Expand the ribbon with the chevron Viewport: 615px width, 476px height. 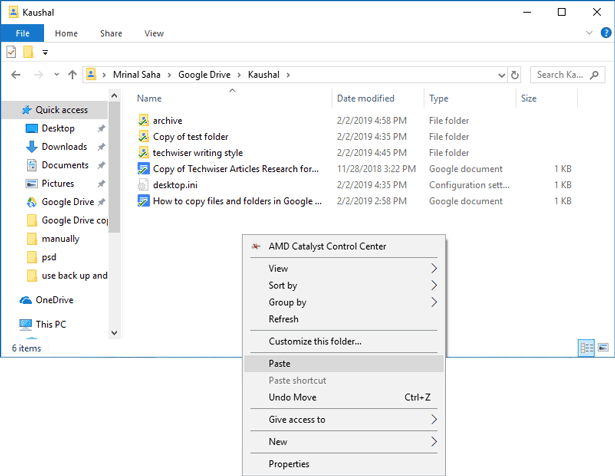[589, 33]
